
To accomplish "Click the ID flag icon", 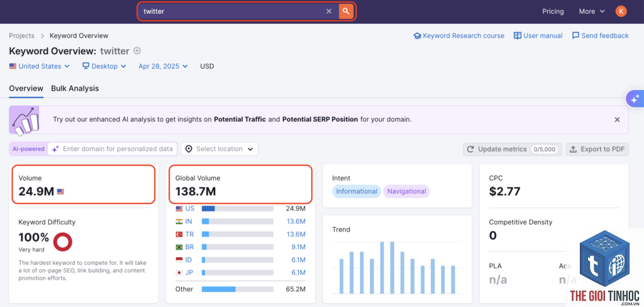I will (179, 260).
